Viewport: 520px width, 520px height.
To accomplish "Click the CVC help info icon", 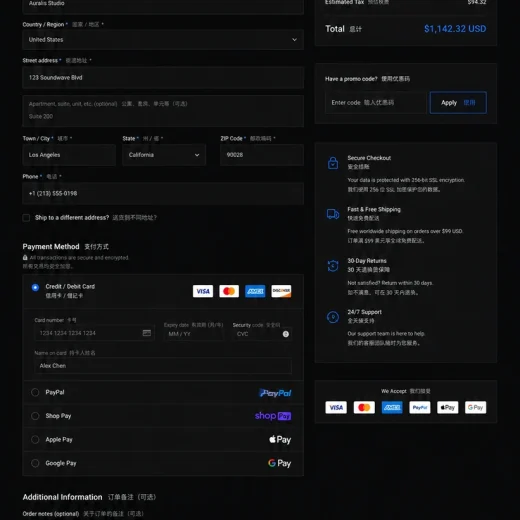I will (286, 334).
